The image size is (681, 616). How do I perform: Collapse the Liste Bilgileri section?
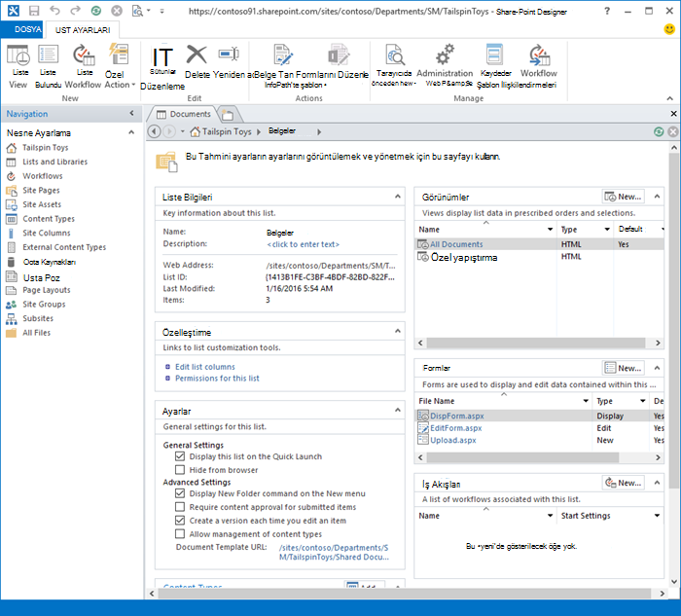[397, 197]
